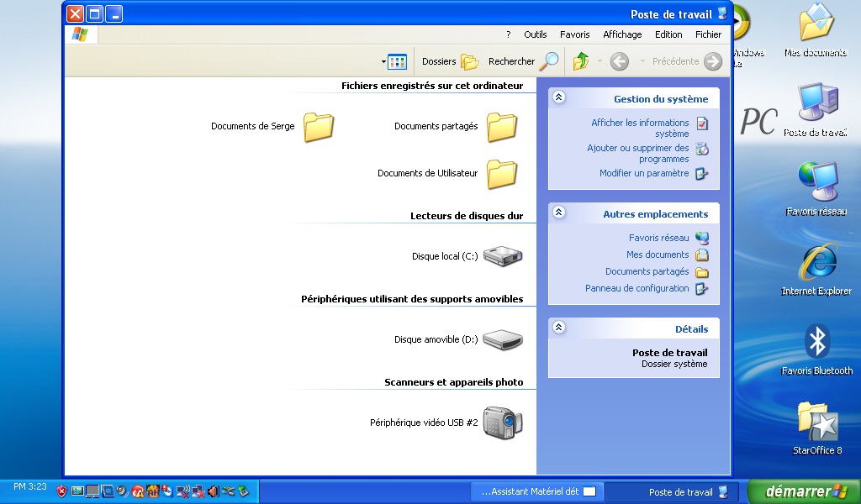The height and width of the screenshot is (504, 861).
Task: Click the Lecteurs de disques dur header
Action: pyautogui.click(x=467, y=216)
